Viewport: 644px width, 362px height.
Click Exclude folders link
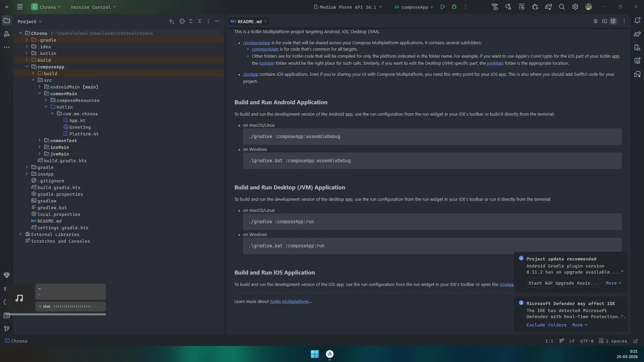tap(546, 325)
